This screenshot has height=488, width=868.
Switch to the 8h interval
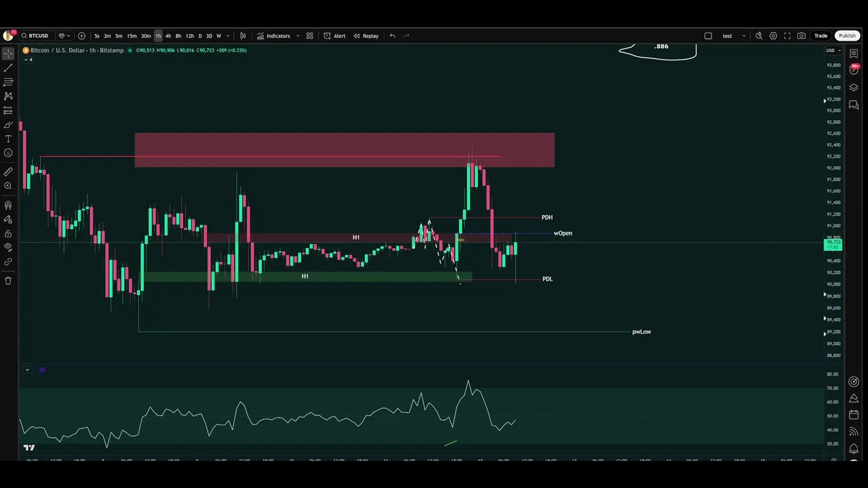click(178, 36)
